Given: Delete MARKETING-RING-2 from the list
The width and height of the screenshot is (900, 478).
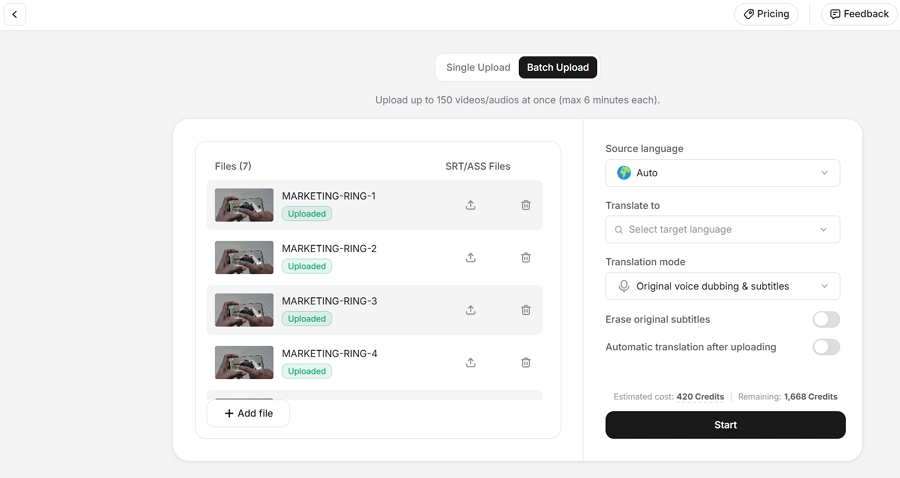Looking at the screenshot, I should [526, 258].
